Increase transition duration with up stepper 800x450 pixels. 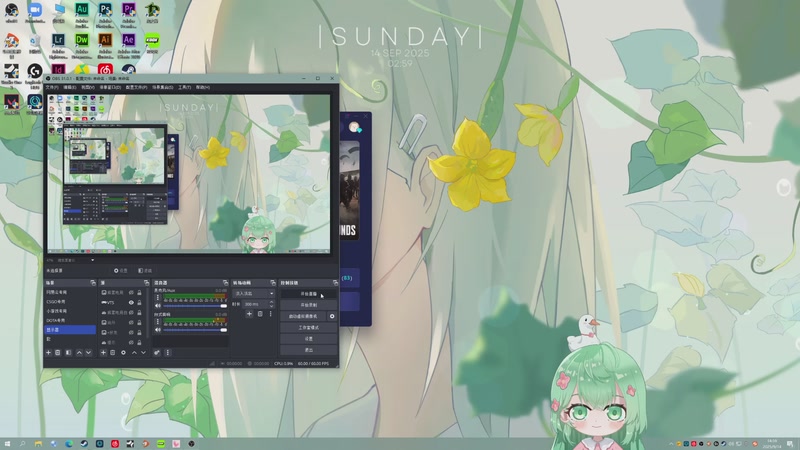(271, 302)
